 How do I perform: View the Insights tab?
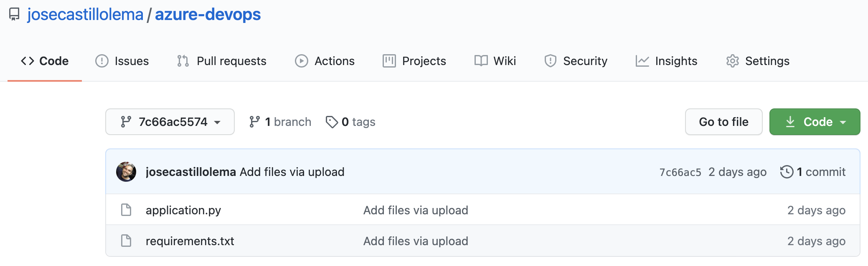coord(666,61)
